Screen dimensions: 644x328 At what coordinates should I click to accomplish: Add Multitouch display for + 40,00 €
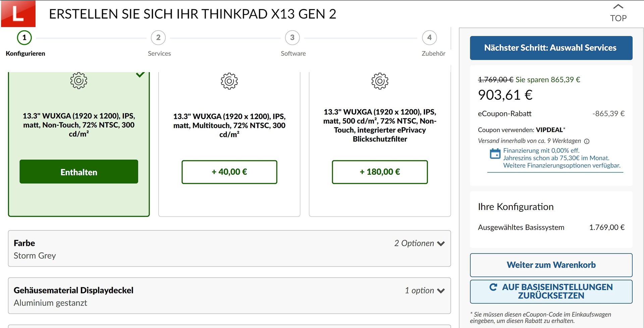click(x=229, y=172)
